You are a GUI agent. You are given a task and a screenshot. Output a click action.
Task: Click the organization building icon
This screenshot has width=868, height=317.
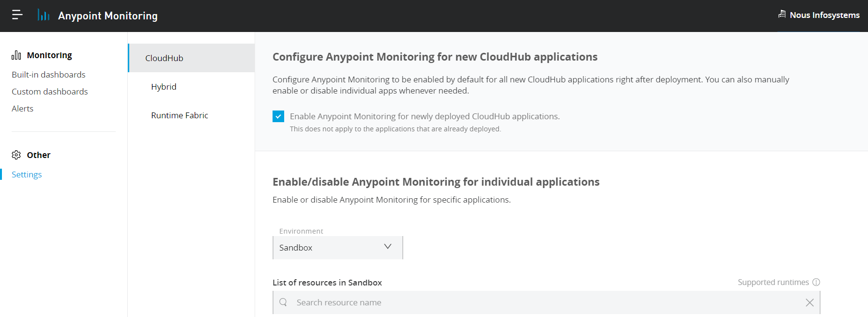pyautogui.click(x=782, y=14)
